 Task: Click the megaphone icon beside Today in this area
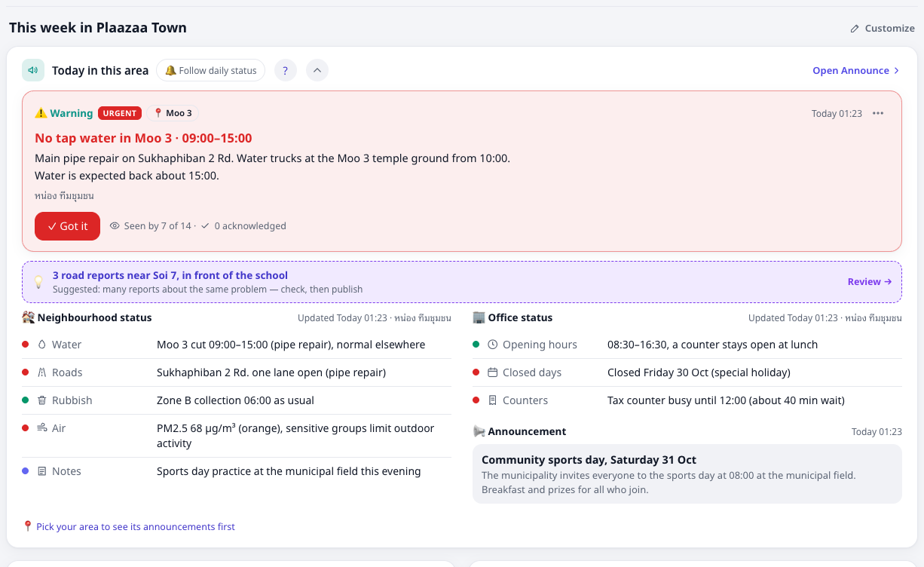tap(33, 70)
